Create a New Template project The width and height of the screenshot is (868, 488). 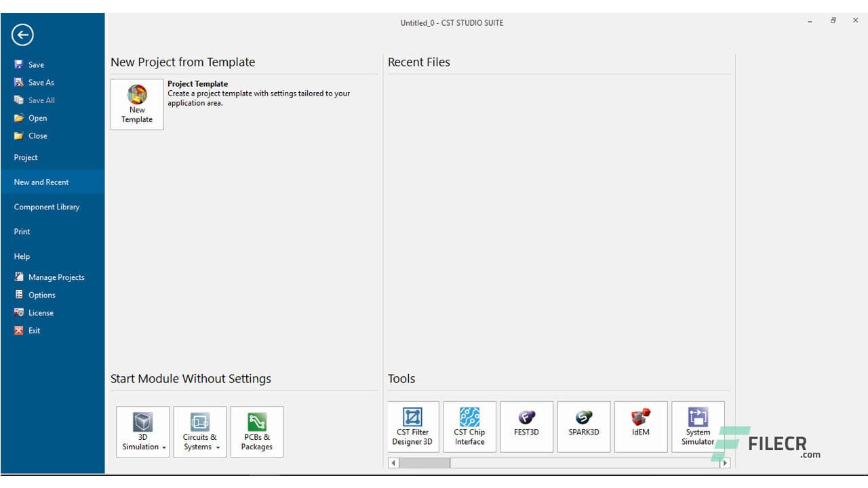pyautogui.click(x=136, y=104)
